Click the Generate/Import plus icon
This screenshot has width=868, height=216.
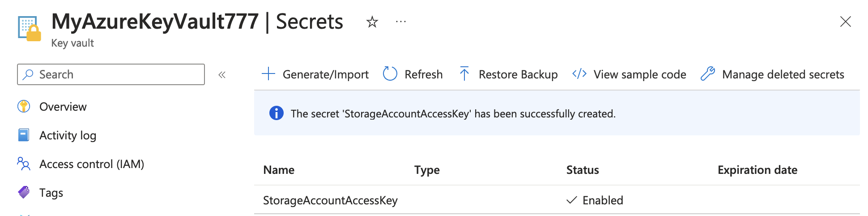click(268, 74)
